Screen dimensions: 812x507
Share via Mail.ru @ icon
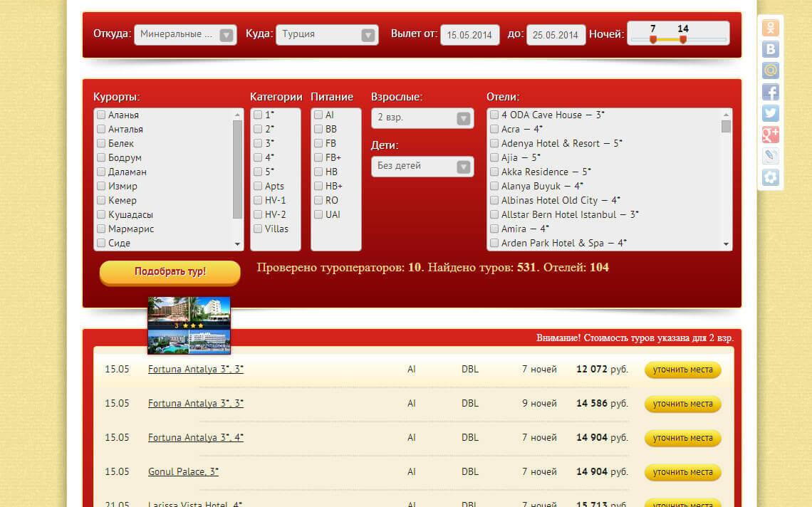click(x=770, y=70)
